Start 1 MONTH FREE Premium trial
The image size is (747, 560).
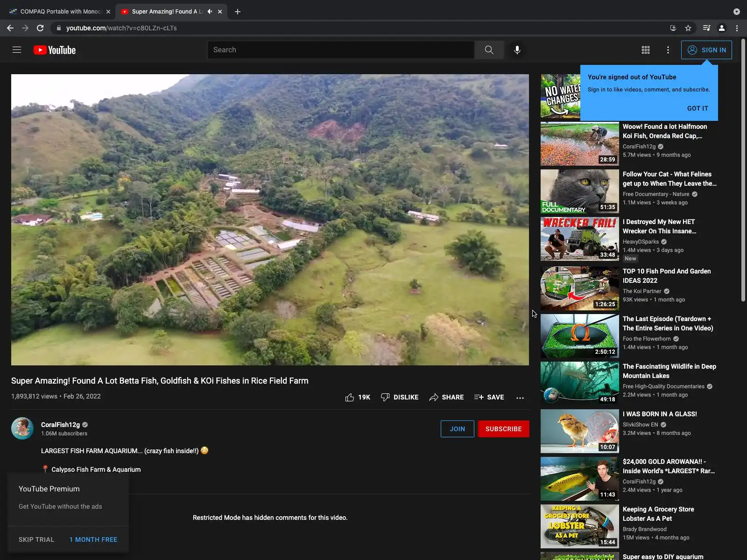tap(93, 539)
